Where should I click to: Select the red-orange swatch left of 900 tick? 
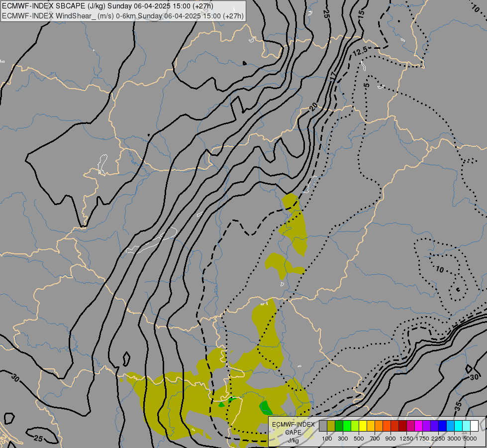pyautogui.click(x=387, y=426)
